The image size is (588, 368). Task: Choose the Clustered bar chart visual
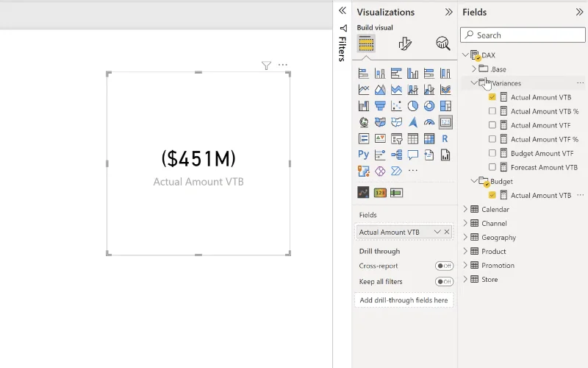(396, 73)
